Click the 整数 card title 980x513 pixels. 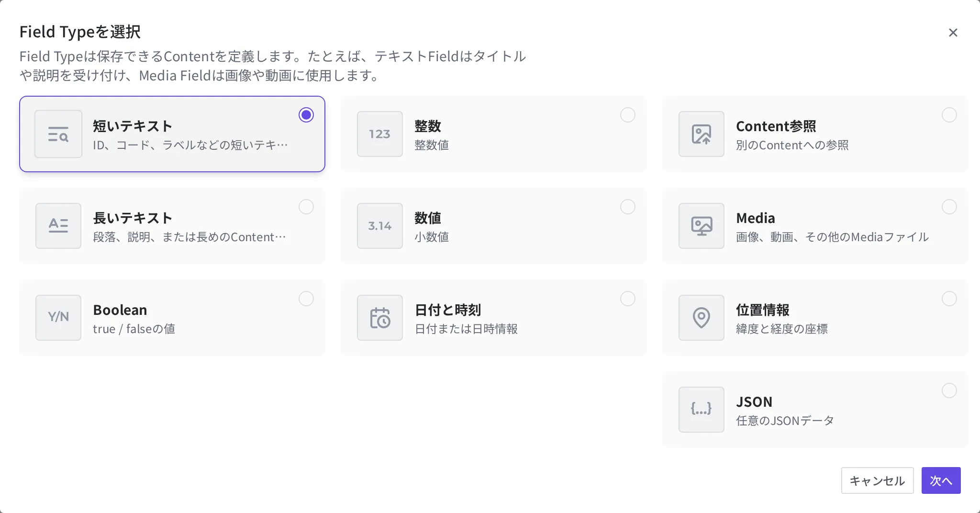coord(428,126)
